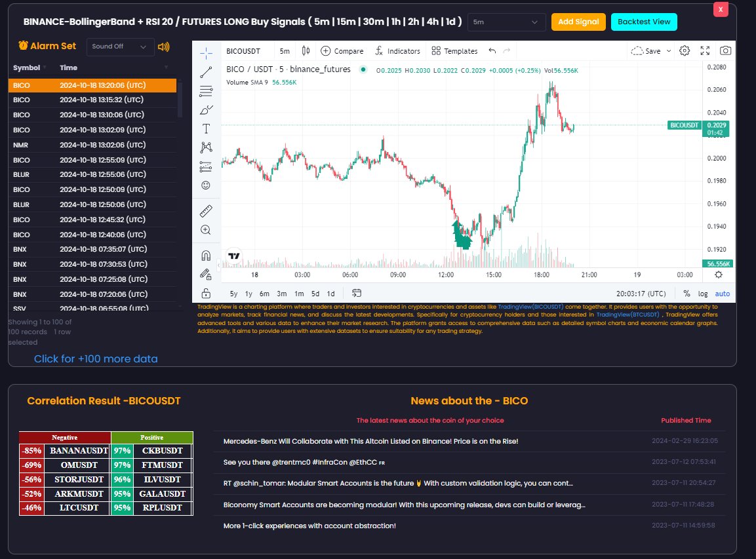
Task: Select the 5y date range
Action: click(x=234, y=294)
